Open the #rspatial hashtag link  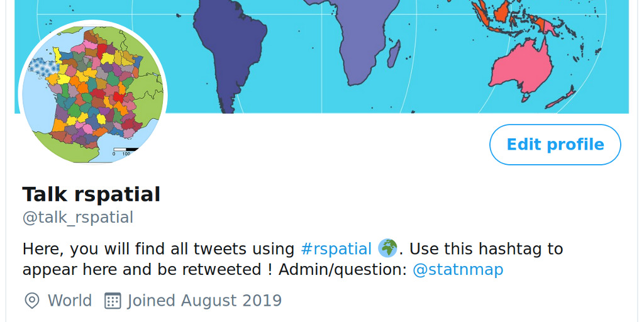click(336, 249)
